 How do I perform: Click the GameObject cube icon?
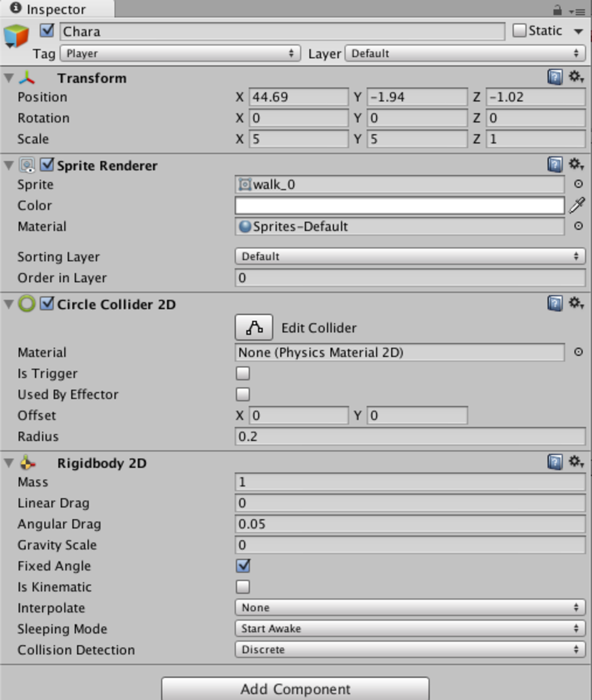16,36
